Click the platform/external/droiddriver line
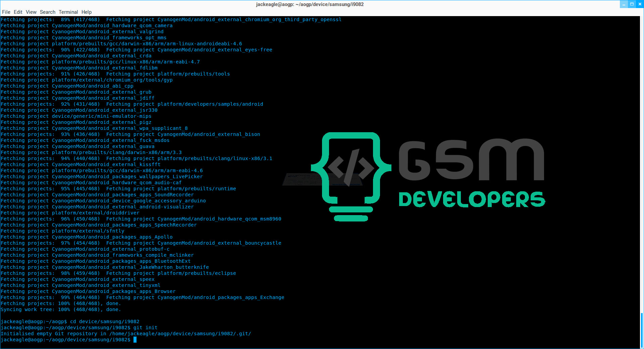 point(70,213)
